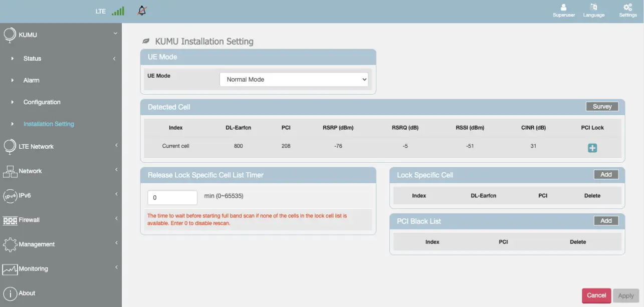This screenshot has width=644, height=307.
Task: Click the About info icon
Action: pos(10,293)
